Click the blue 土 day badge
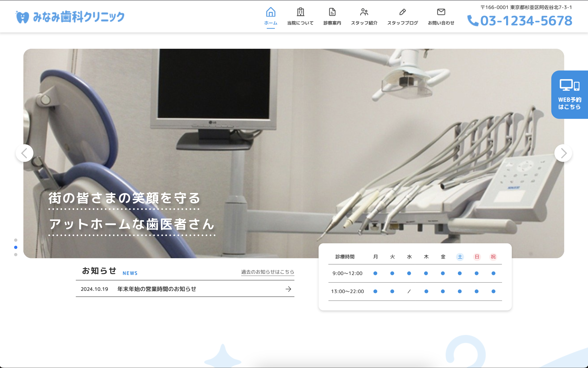 click(460, 257)
